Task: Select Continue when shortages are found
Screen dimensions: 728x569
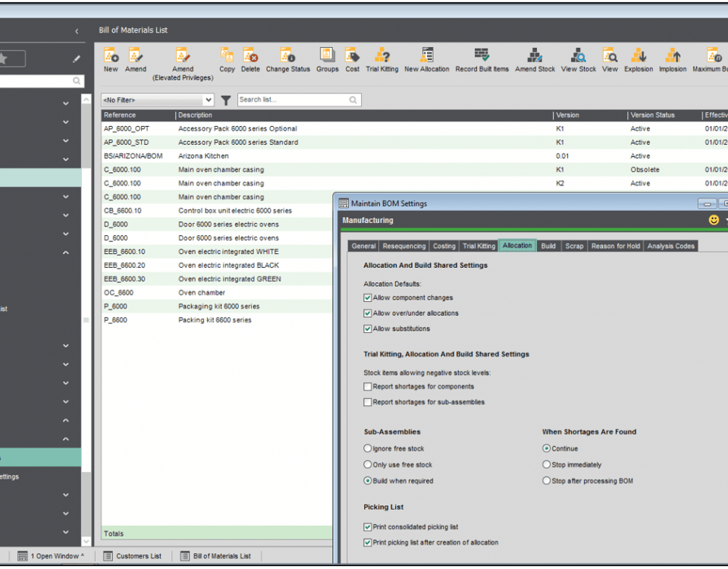Action: point(547,448)
